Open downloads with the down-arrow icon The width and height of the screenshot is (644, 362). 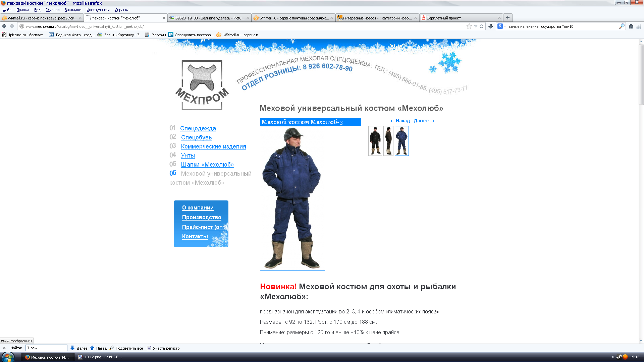pyautogui.click(x=491, y=26)
